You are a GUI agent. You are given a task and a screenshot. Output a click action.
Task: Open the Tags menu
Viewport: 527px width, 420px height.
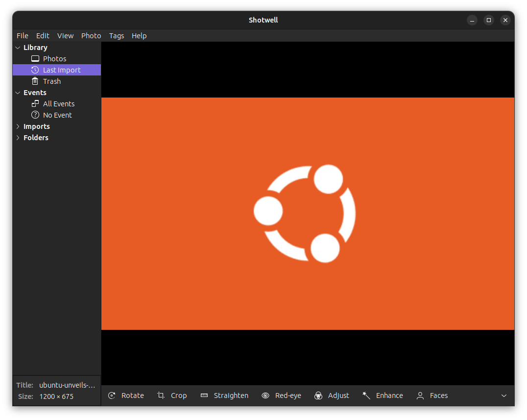coord(117,36)
